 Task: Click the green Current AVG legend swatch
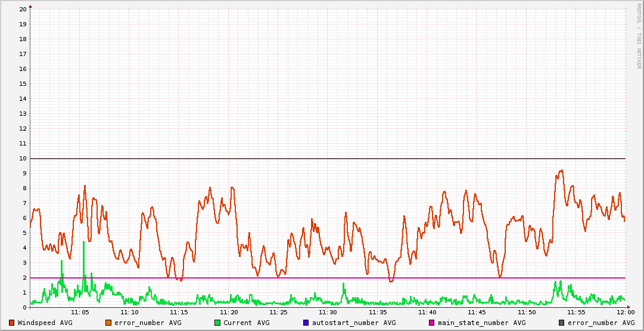(217, 323)
